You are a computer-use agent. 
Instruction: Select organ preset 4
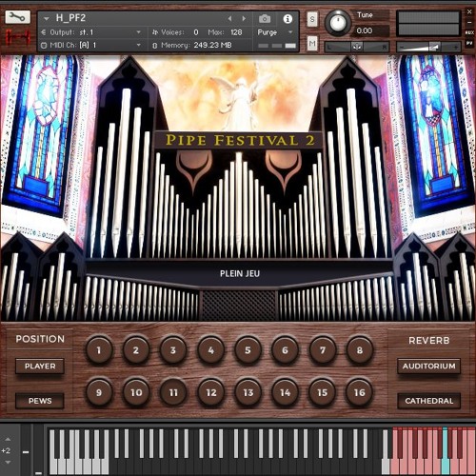(210, 350)
